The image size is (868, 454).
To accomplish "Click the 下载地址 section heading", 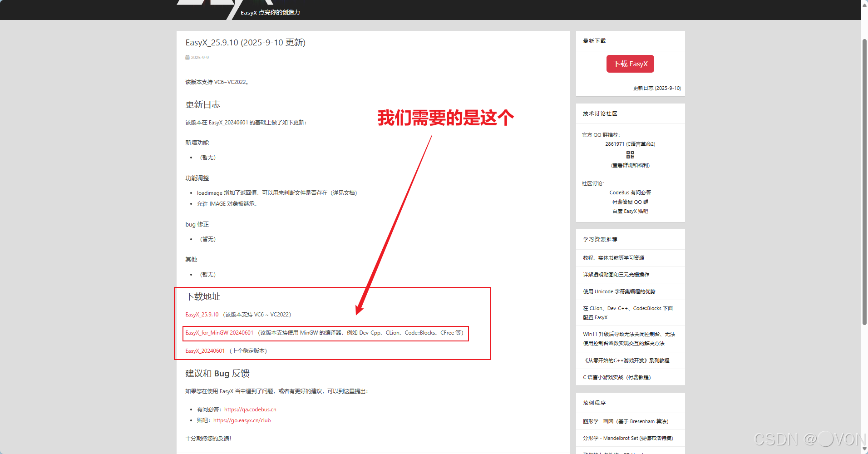I will pyautogui.click(x=203, y=297).
